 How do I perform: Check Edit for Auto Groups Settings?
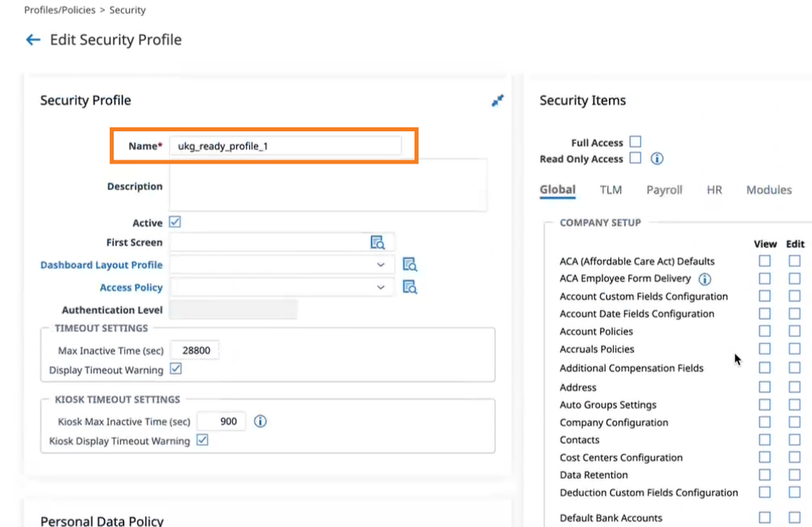coord(794,405)
